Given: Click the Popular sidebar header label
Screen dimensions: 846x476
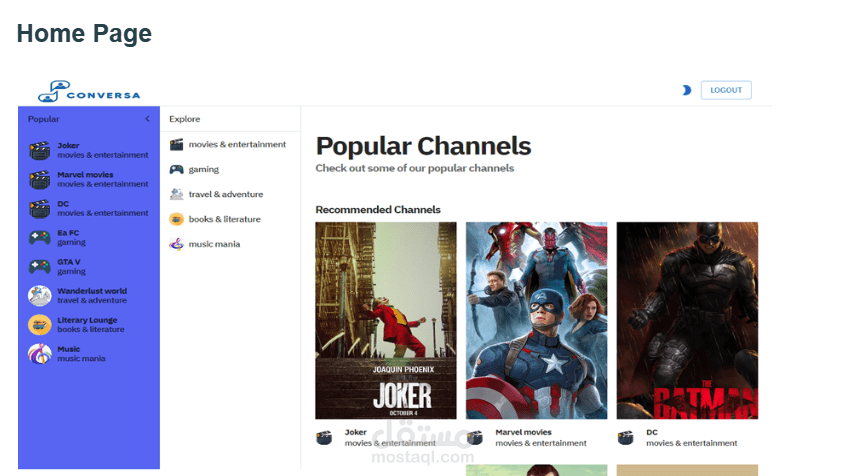Looking at the screenshot, I should 44,119.
